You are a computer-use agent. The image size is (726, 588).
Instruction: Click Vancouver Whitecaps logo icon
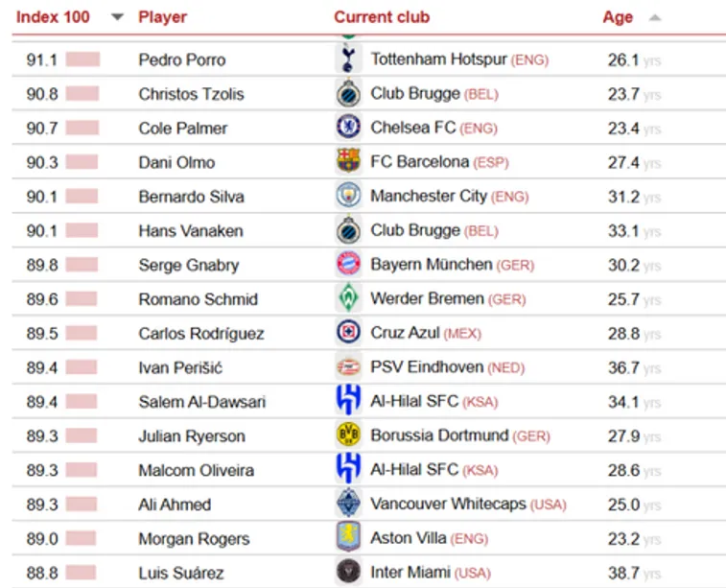coord(347,504)
